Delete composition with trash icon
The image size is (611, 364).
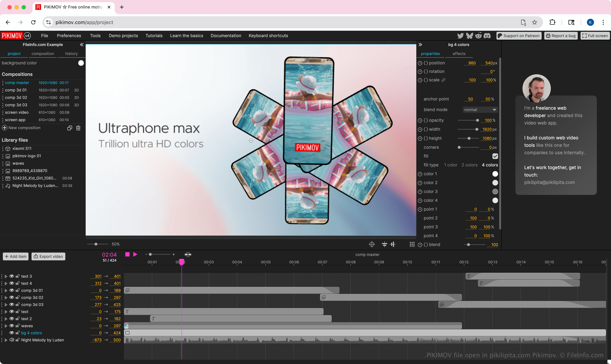coord(78,128)
